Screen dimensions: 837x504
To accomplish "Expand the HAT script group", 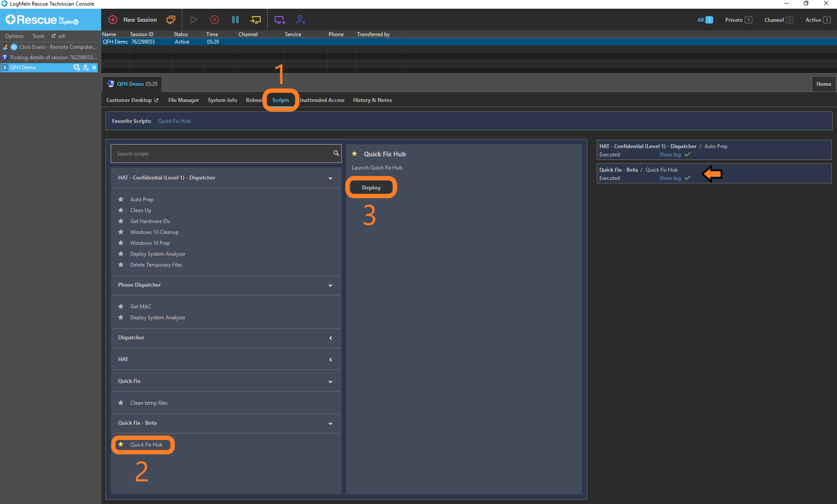I will point(330,360).
